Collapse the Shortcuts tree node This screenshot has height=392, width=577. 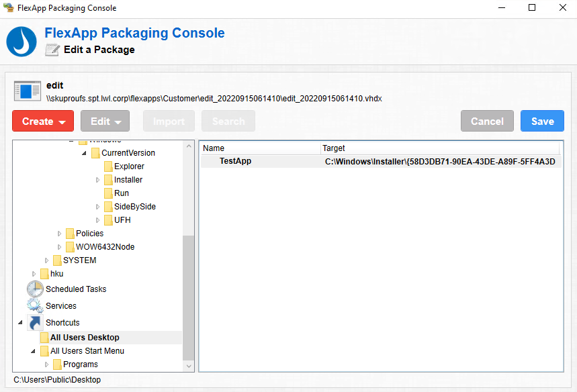(x=20, y=322)
